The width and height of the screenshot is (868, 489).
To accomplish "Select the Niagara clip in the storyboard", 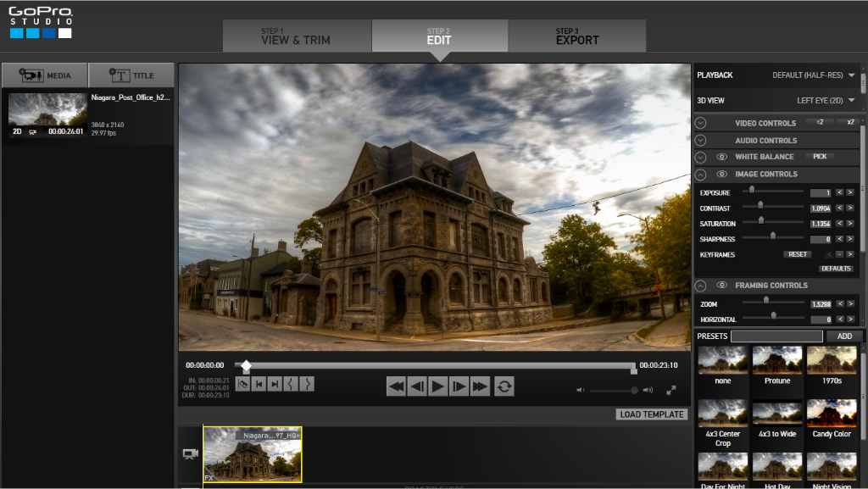I will point(253,454).
